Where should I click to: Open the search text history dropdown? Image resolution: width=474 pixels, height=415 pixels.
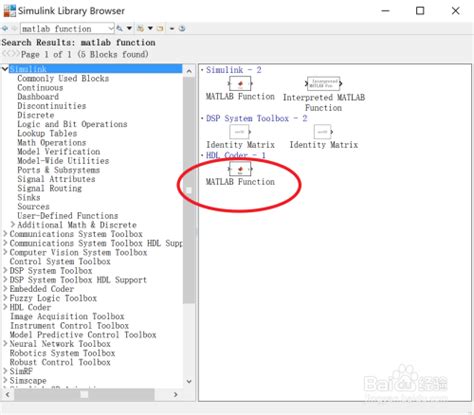(111, 29)
